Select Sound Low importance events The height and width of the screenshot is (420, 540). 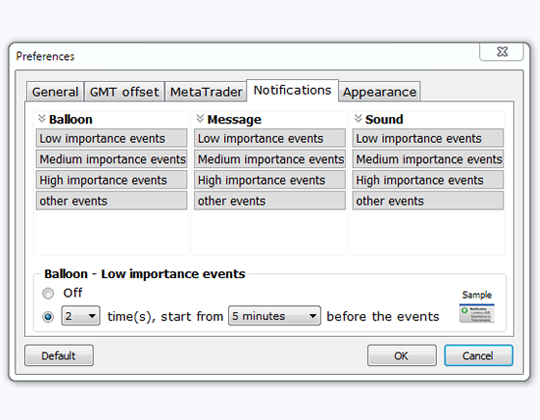pos(428,138)
